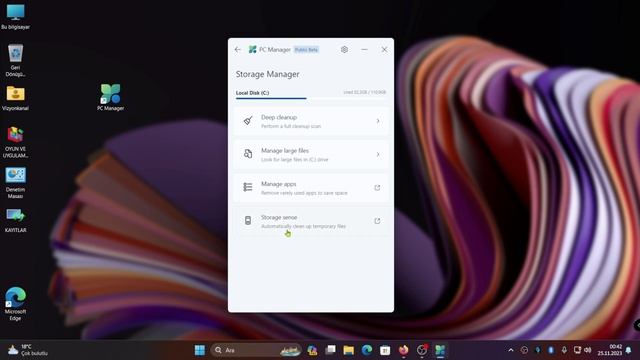Open Task View on the taskbar
The image size is (640, 360).
click(331, 350)
